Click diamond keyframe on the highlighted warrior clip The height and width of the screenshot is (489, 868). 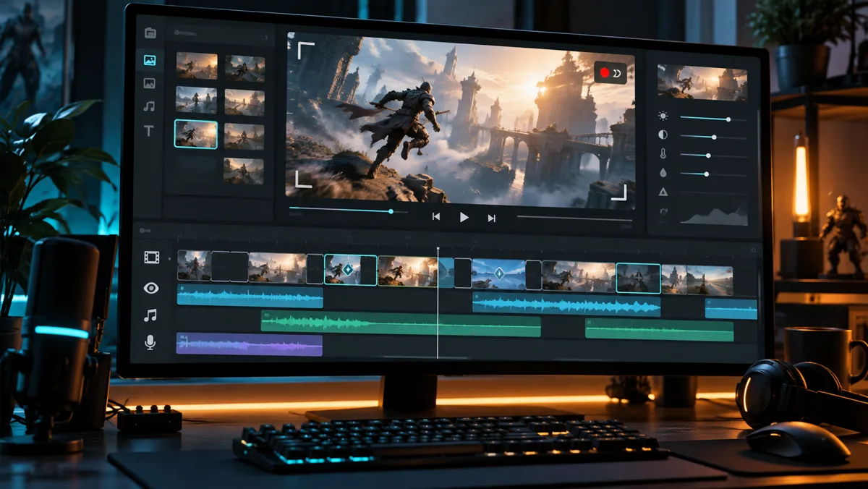(x=348, y=270)
